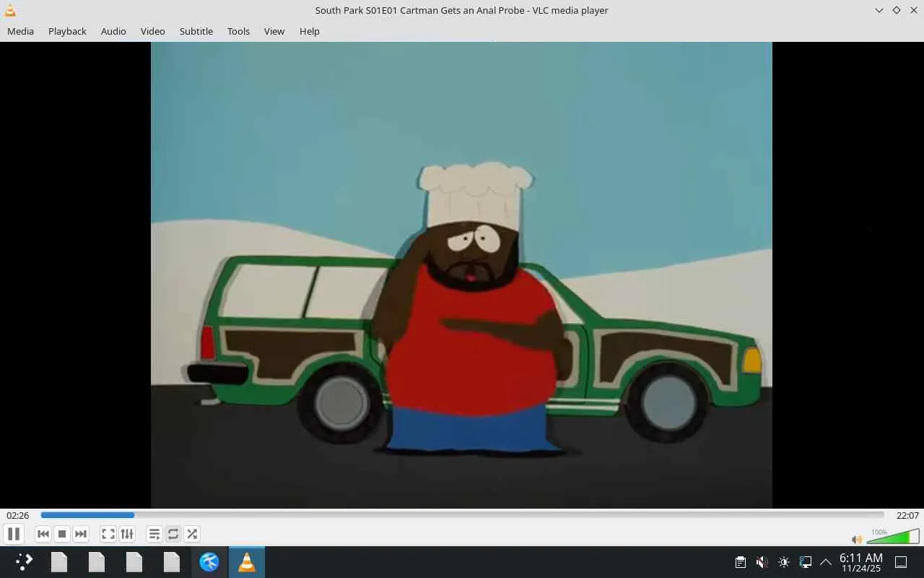The width and height of the screenshot is (924, 578).
Task: Open the network connections tray icon
Action: (x=806, y=562)
